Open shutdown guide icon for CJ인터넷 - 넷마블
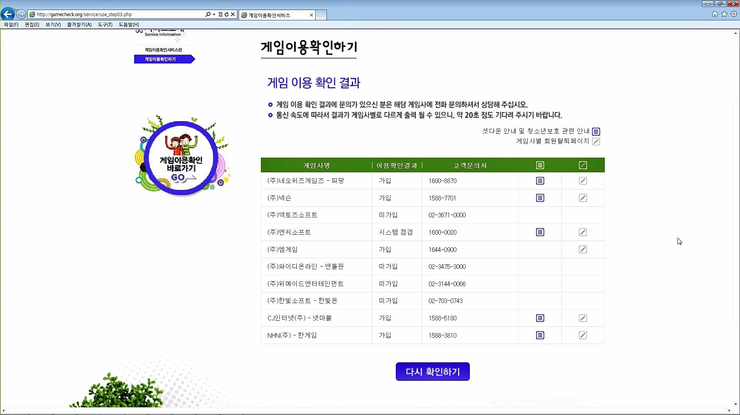This screenshot has height=415, width=740. 540,318
